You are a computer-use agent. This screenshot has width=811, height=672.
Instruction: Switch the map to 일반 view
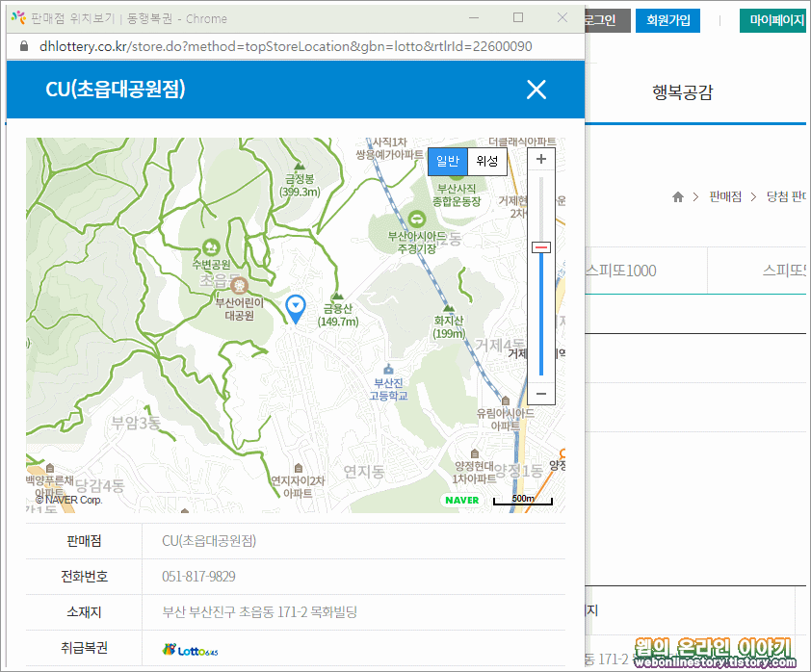(x=448, y=162)
